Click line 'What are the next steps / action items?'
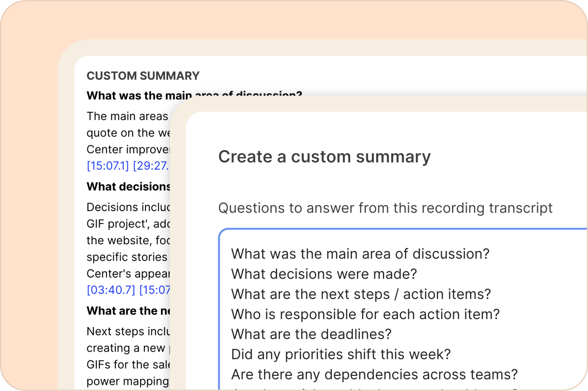The height and width of the screenshot is (391, 588). 361,294
